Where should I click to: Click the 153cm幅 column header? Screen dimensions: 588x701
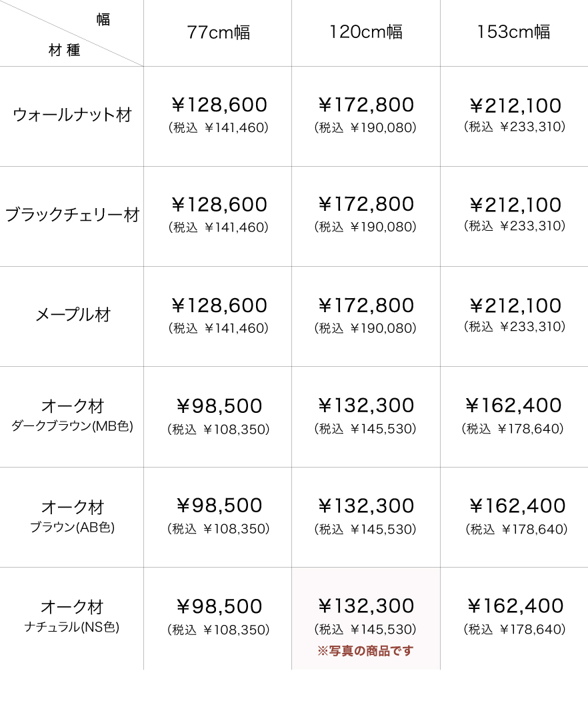point(514,32)
